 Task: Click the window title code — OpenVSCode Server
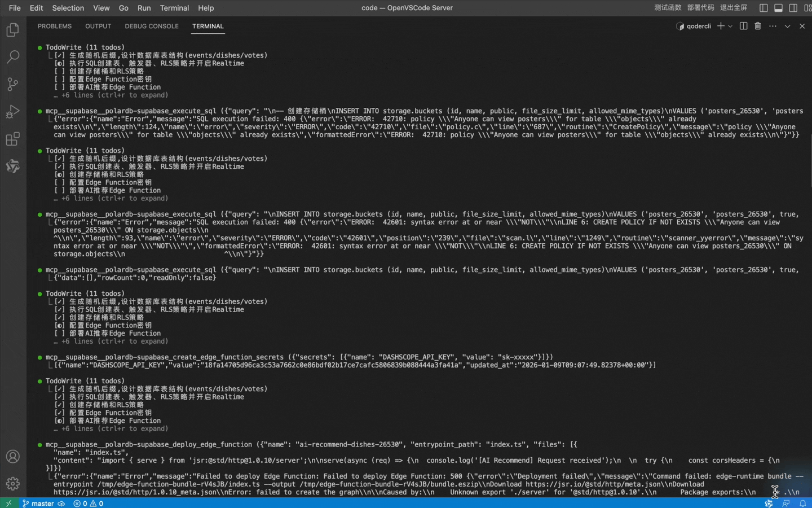[x=407, y=8]
